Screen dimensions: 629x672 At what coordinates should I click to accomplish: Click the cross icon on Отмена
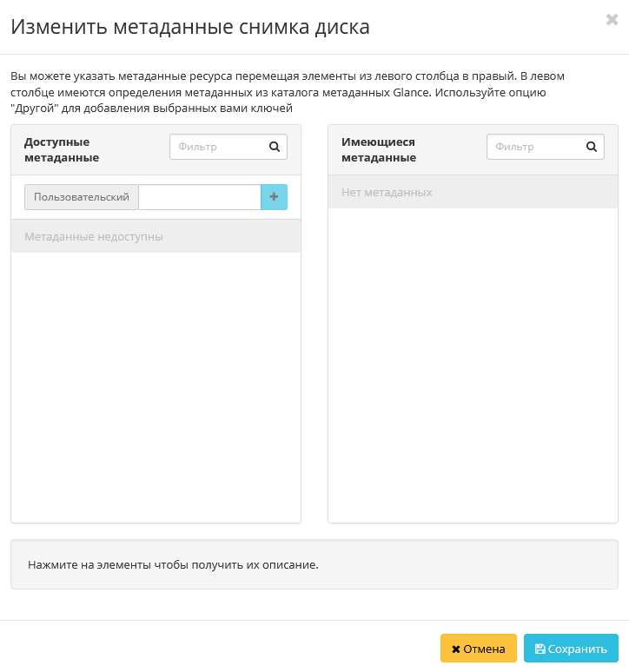click(x=456, y=649)
